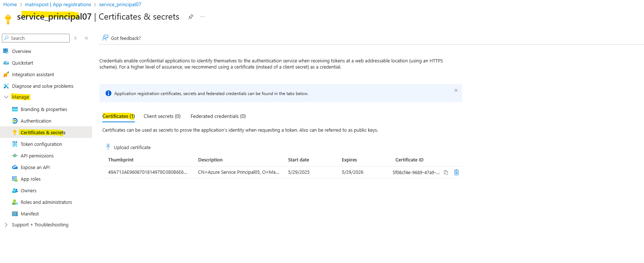This screenshot has height=263, width=644.
Task: Click the Quickstart cloud icon
Action: point(6,63)
